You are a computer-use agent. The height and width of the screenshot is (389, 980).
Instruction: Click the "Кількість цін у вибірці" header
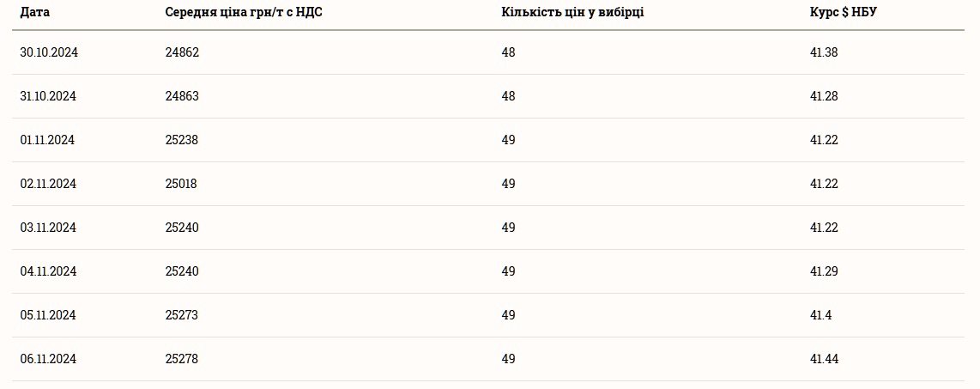572,12
